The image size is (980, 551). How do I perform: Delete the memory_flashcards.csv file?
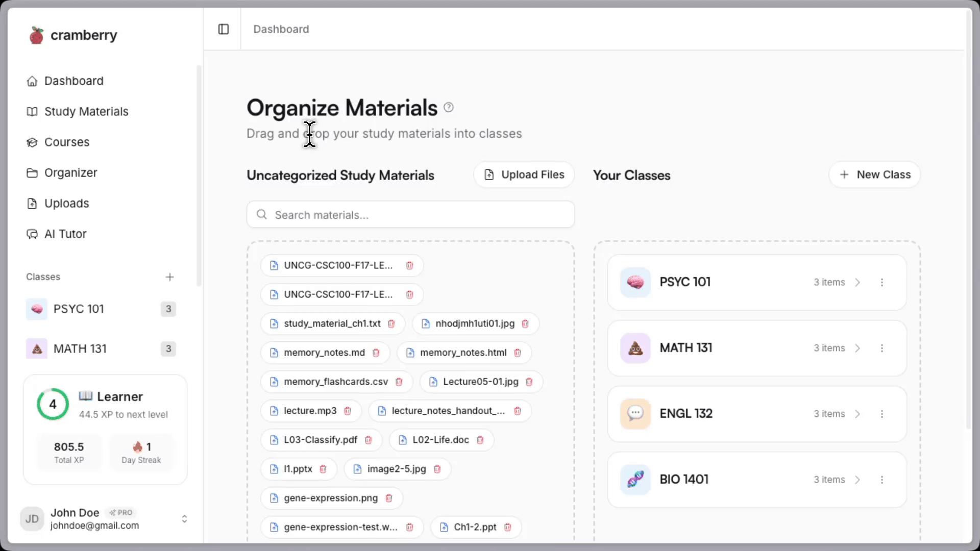(400, 382)
